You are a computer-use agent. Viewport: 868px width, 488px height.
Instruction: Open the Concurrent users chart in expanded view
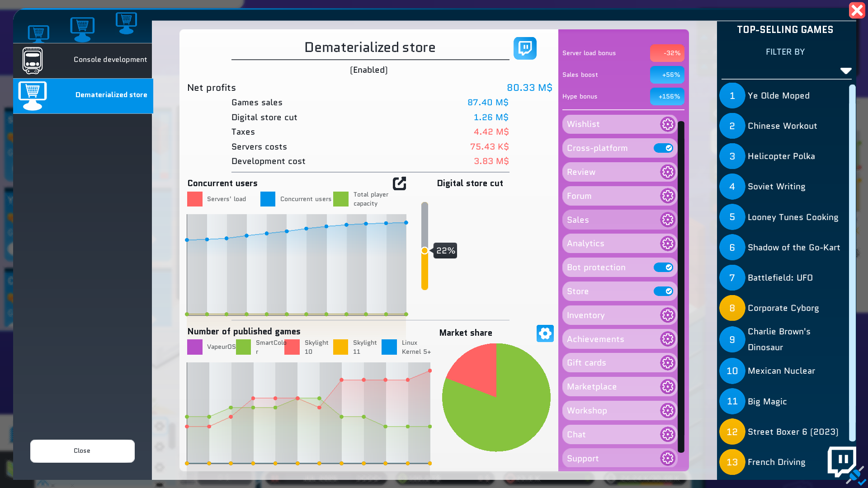(x=399, y=183)
